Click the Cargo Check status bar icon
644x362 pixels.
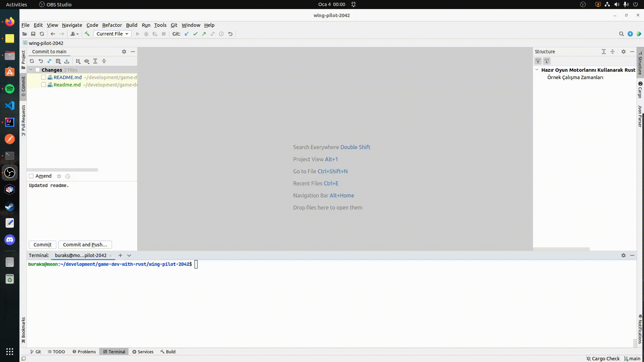tap(602, 358)
